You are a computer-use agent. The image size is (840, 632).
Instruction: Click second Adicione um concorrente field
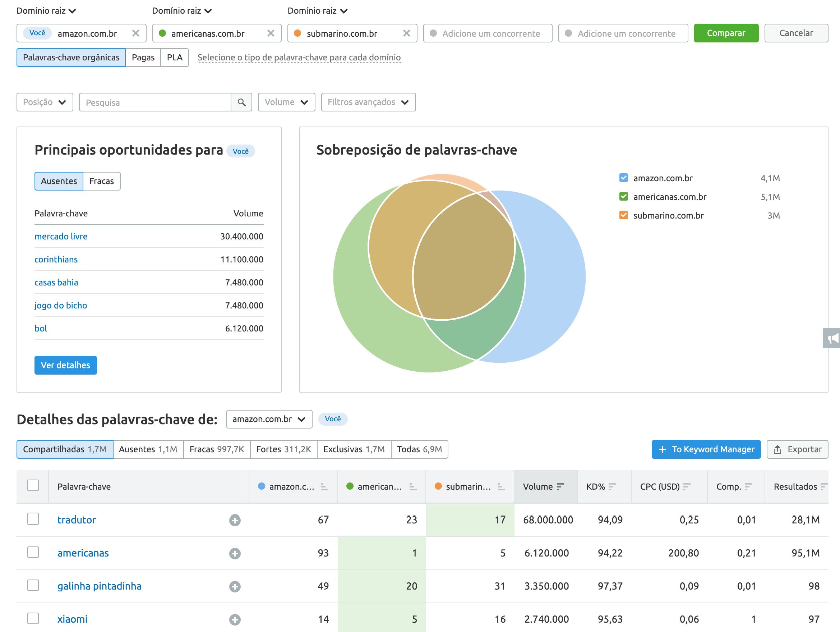pos(623,33)
